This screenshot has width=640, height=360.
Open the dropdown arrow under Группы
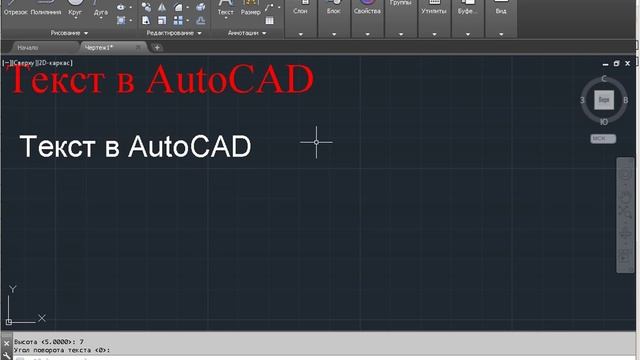pyautogui.click(x=401, y=34)
